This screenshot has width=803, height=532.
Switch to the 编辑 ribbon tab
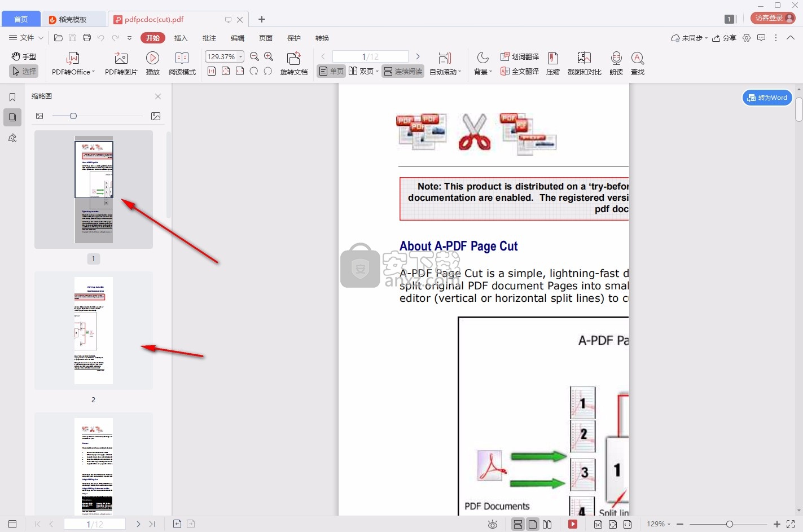[238, 38]
